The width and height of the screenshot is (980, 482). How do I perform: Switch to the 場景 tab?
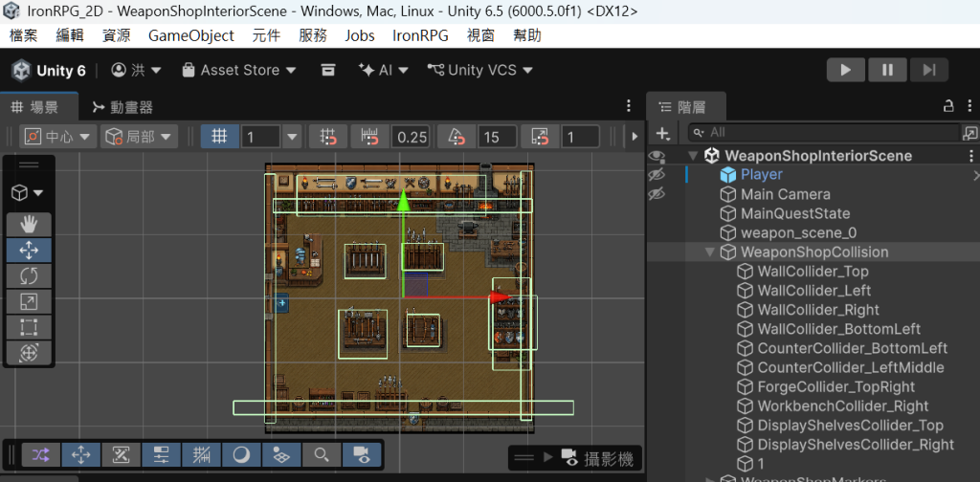tap(37, 107)
